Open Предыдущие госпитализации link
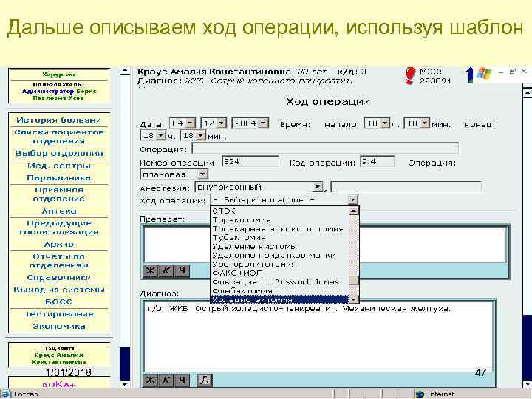This screenshot has width=532, height=399. point(58,228)
